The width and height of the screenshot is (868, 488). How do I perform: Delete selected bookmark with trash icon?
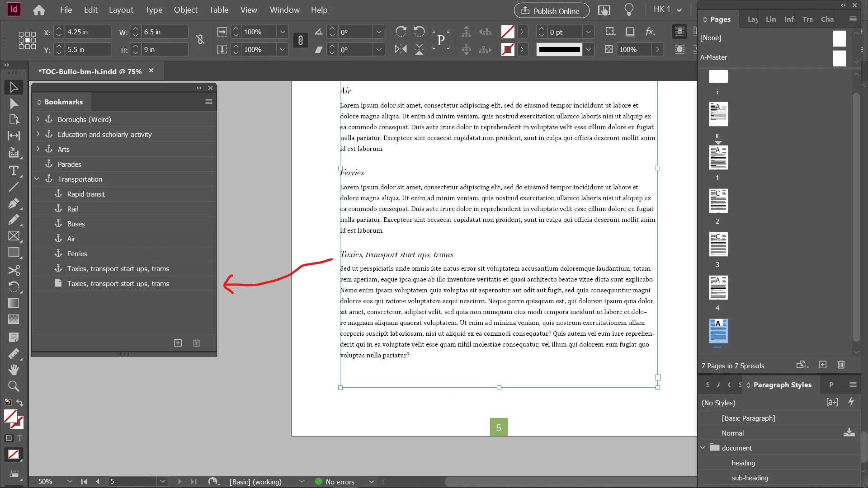(x=196, y=343)
